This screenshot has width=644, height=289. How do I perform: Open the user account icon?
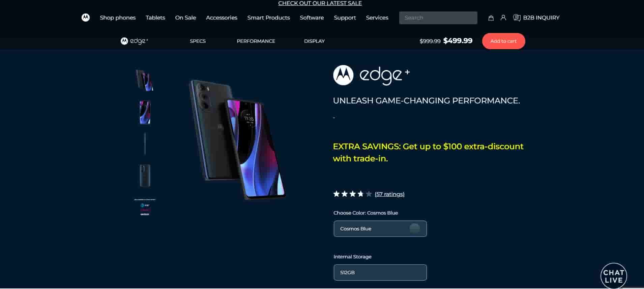pos(503,18)
